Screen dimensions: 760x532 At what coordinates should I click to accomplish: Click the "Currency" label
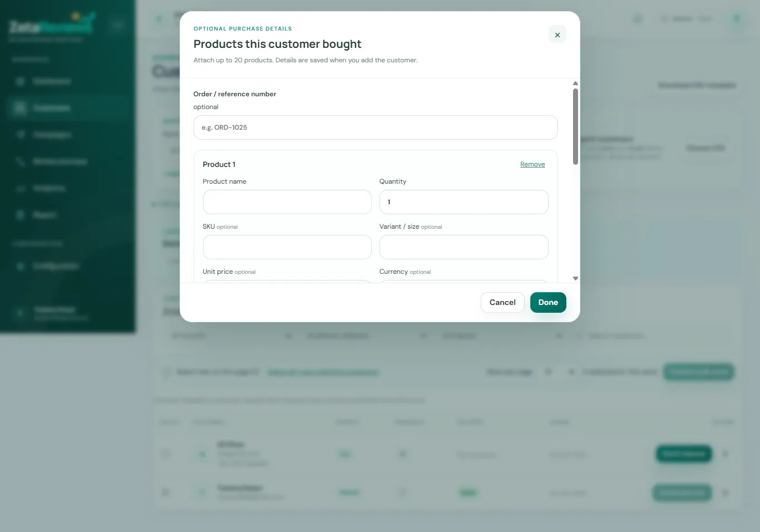click(x=393, y=272)
